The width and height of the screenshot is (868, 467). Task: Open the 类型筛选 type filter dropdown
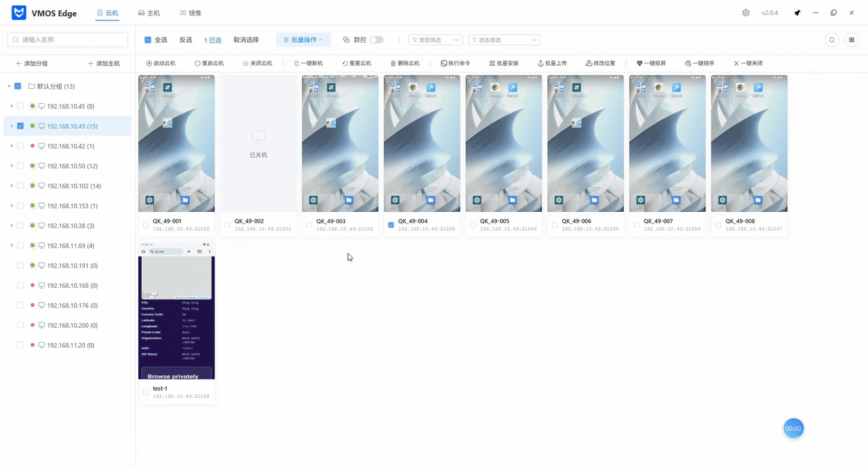coord(435,40)
